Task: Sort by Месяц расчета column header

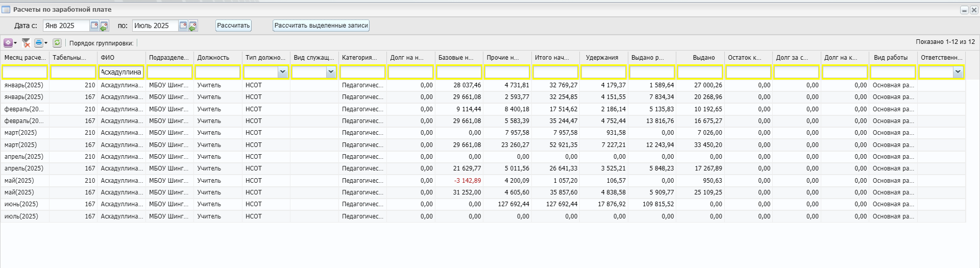Action: pos(25,58)
